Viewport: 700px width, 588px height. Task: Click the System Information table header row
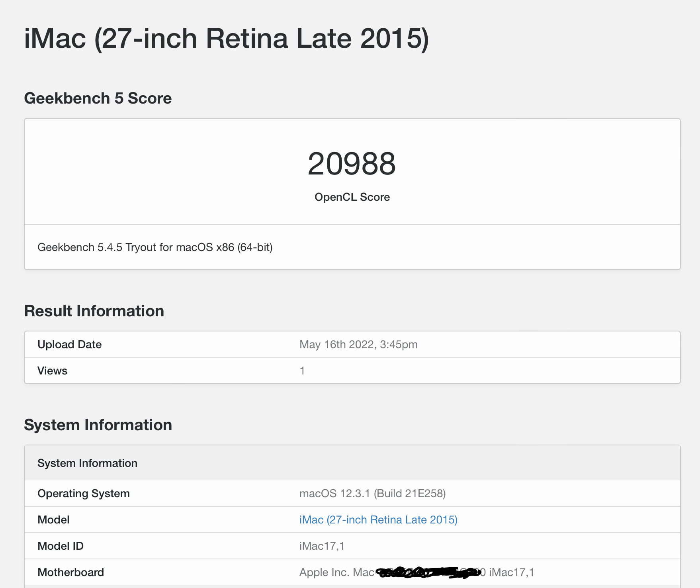pos(352,463)
